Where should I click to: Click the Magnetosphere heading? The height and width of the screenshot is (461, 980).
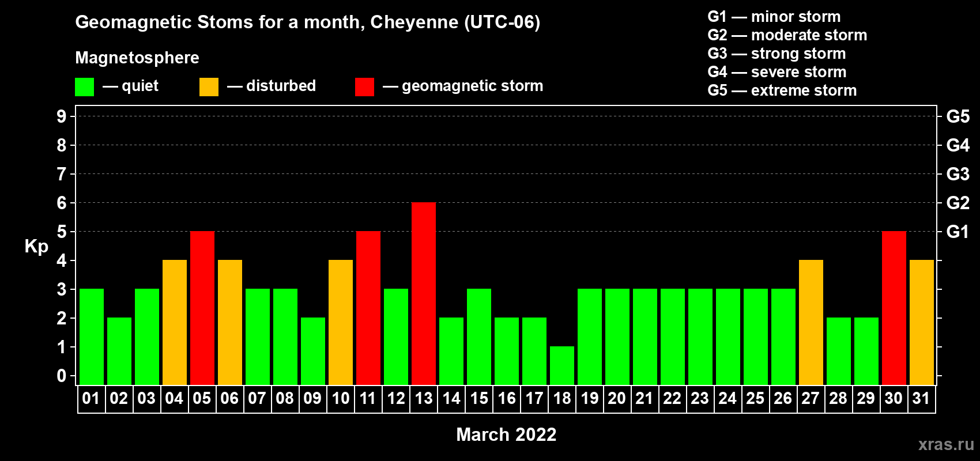[x=137, y=58]
